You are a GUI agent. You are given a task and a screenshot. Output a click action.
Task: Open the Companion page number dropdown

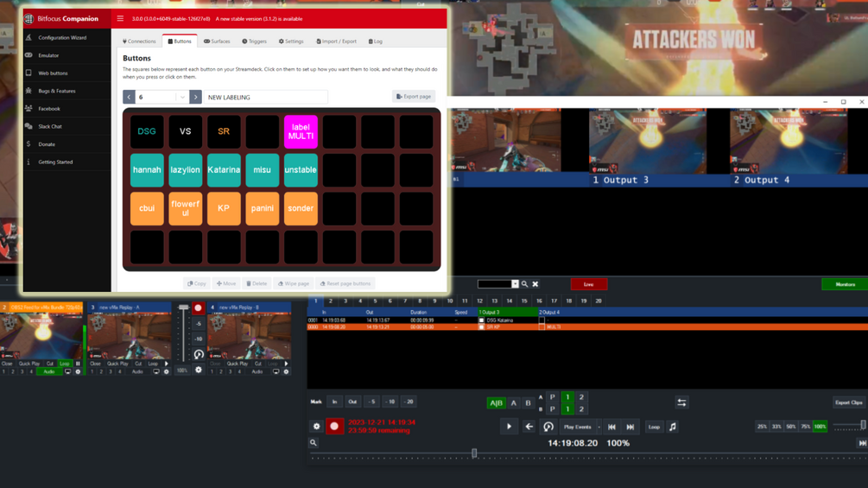click(182, 97)
